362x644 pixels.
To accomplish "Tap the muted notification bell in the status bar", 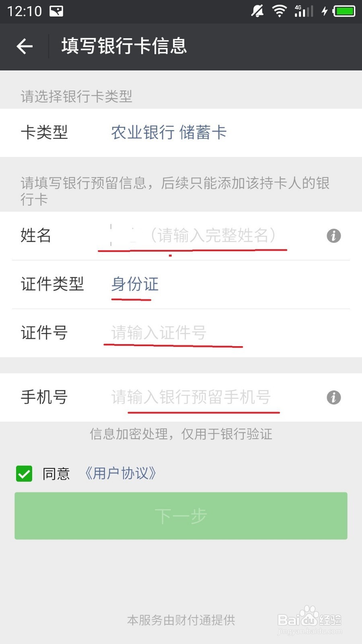I will pyautogui.click(x=257, y=11).
